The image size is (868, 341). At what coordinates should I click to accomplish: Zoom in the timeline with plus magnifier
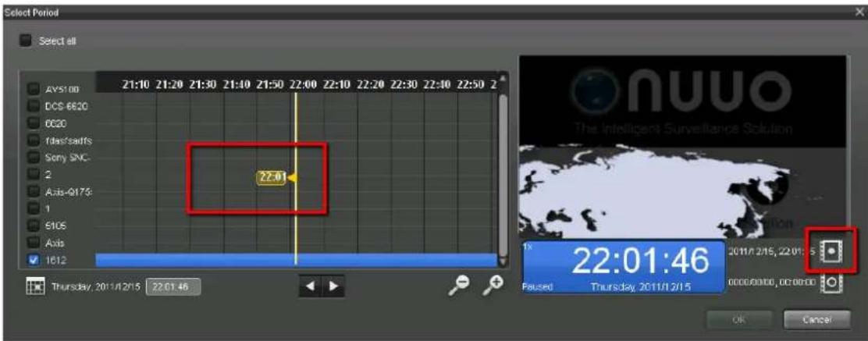pos(493,285)
